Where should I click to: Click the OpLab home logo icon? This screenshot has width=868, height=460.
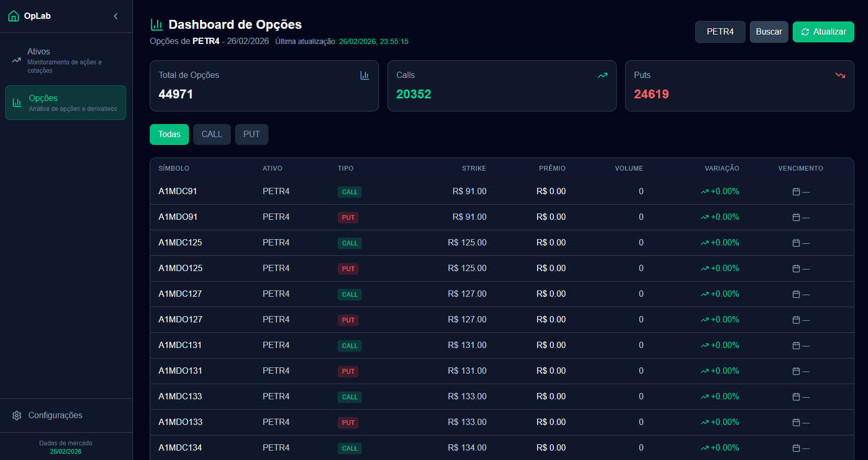coord(14,16)
